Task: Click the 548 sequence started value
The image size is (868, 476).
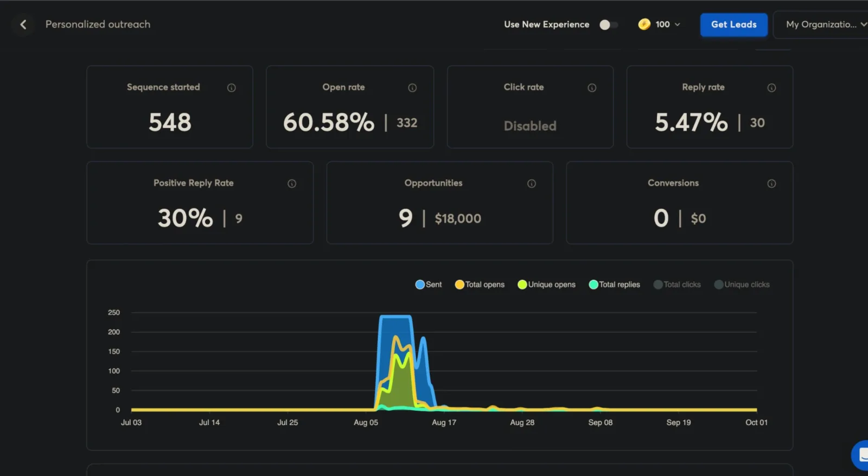Action: click(x=170, y=123)
